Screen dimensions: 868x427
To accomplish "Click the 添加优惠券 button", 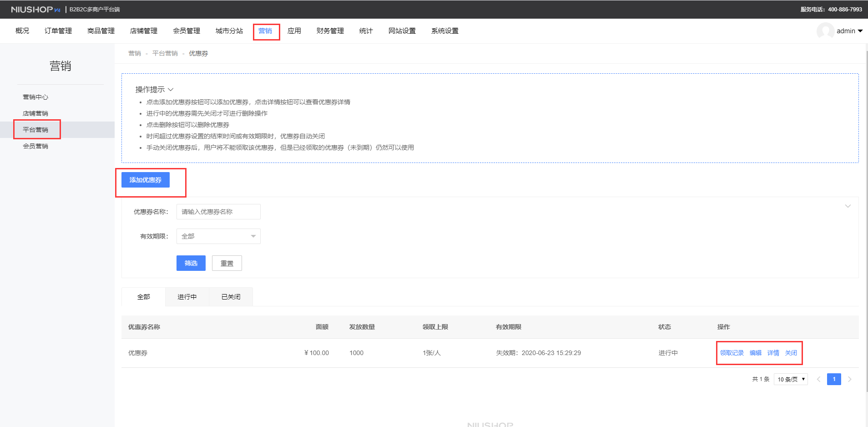I will tap(146, 180).
